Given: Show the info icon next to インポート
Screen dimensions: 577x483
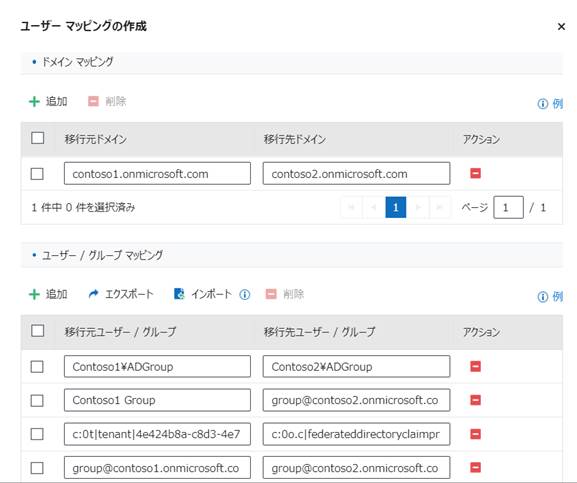Looking at the screenshot, I should (245, 295).
